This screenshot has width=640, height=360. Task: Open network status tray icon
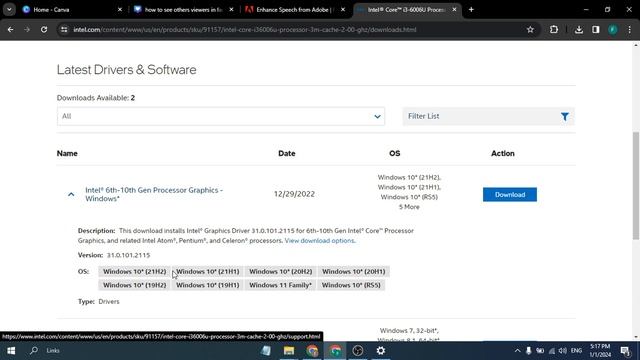552,351
